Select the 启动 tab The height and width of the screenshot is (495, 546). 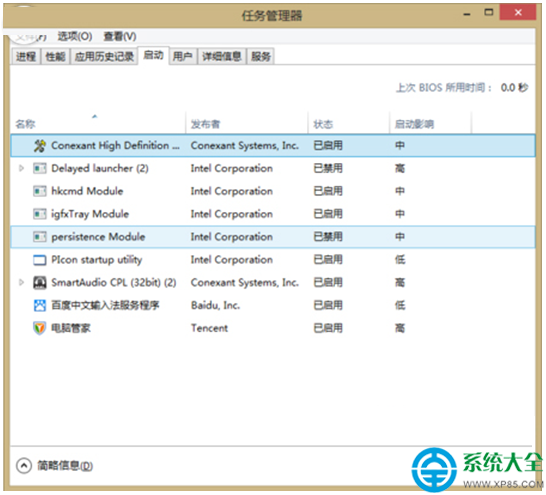point(154,55)
